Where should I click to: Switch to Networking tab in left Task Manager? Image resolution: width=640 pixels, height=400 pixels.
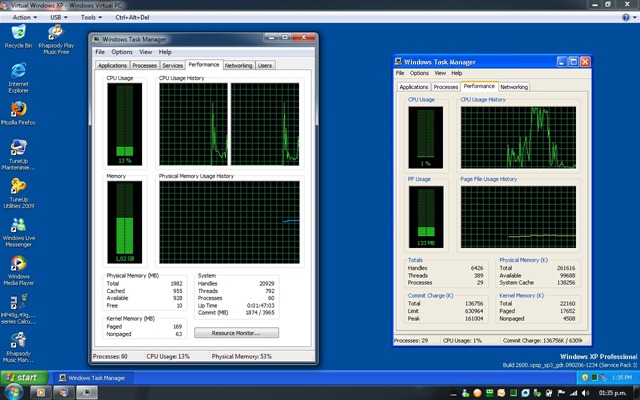238,65
